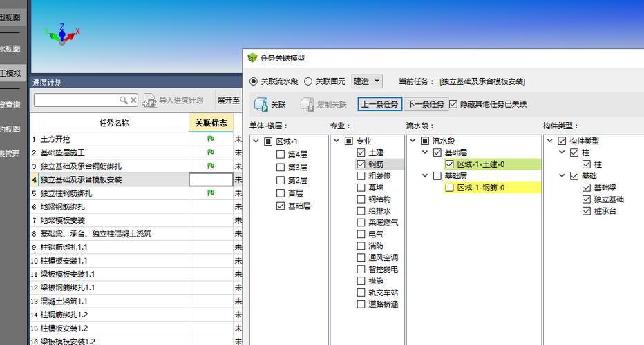Open the 建造 dropdown
Image resolution: width=644 pixels, height=345 pixels.
coord(367,81)
